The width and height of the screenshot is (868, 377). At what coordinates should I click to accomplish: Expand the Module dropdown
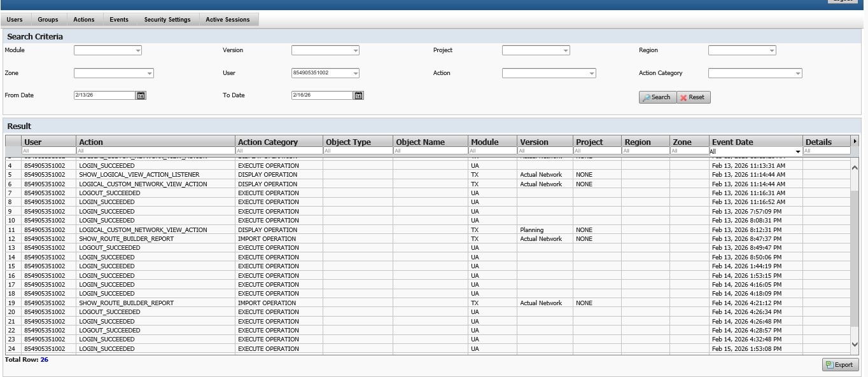pos(137,50)
